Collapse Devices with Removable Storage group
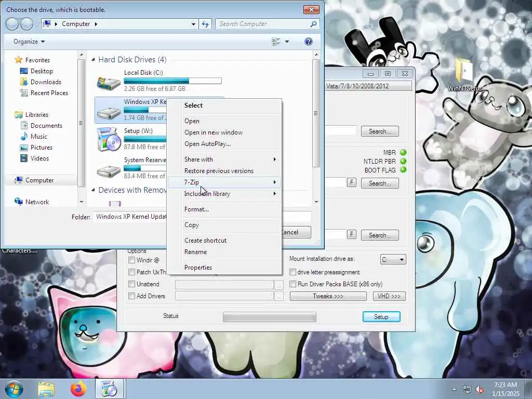The width and height of the screenshot is (532, 399). [x=94, y=190]
